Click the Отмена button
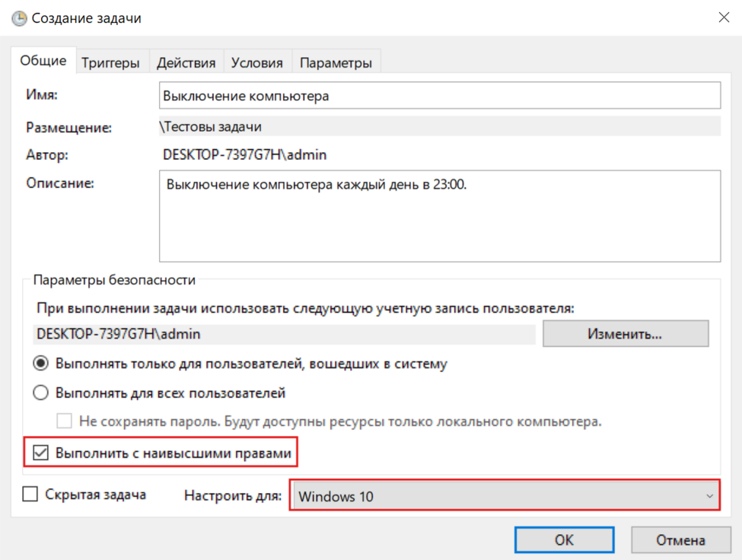This screenshot has width=742, height=560. [680, 540]
